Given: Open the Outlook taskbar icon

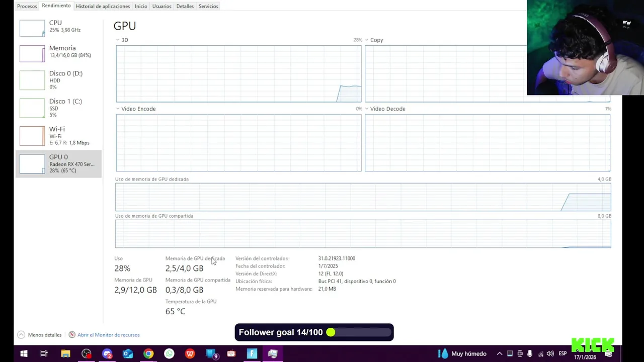Looking at the screenshot, I should pyautogui.click(x=128, y=354).
